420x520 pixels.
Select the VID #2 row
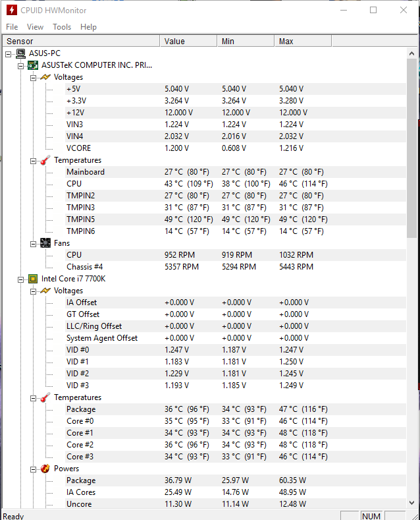(x=236, y=374)
